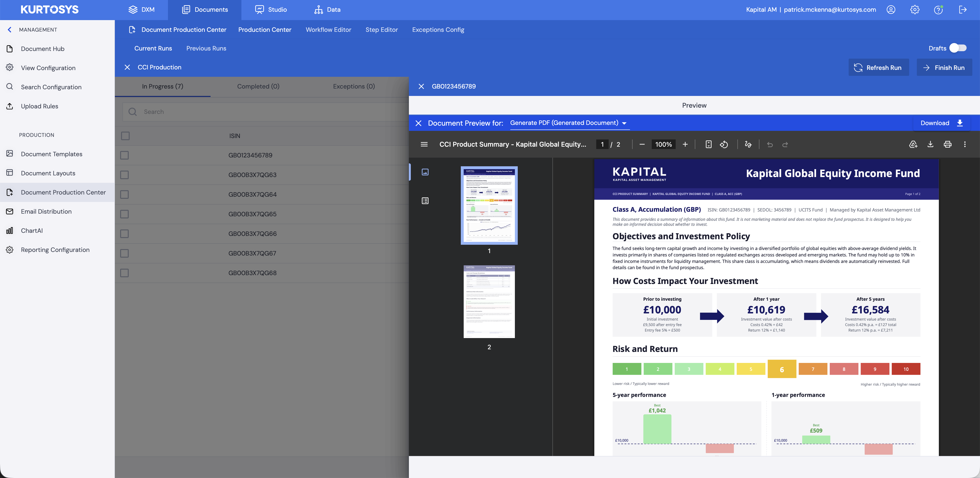Open the Workflow Editor tab
Viewport: 980px width, 478px height.
[328, 30]
